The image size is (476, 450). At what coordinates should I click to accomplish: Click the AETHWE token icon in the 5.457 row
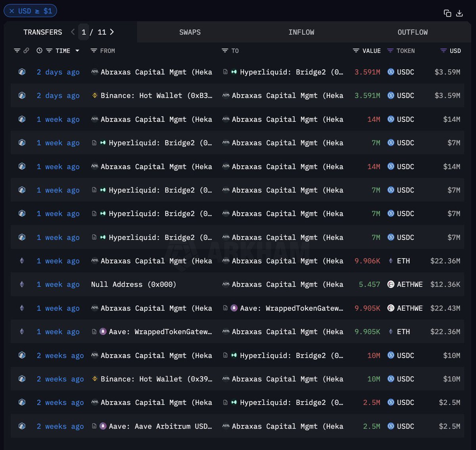(x=391, y=285)
